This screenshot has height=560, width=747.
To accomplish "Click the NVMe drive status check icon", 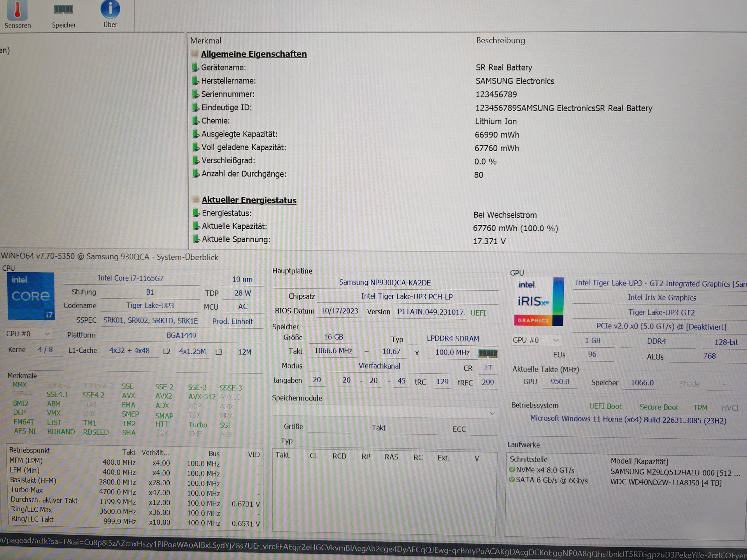I will click(512, 470).
